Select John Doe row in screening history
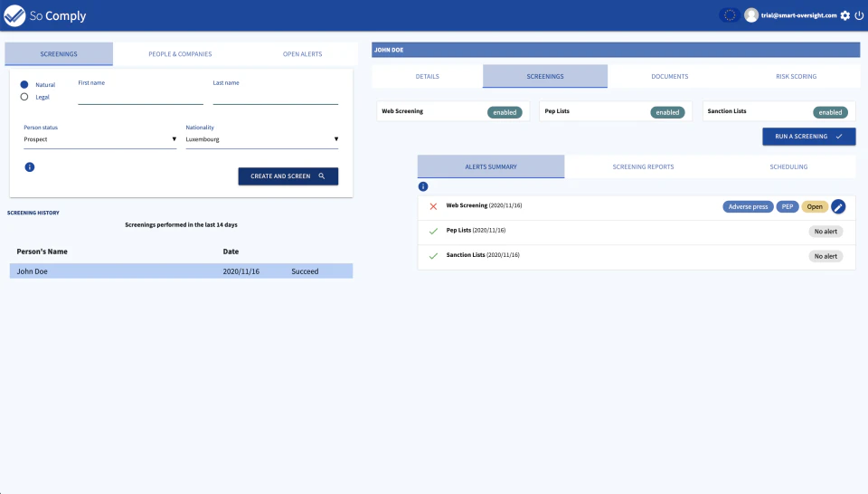 click(181, 271)
